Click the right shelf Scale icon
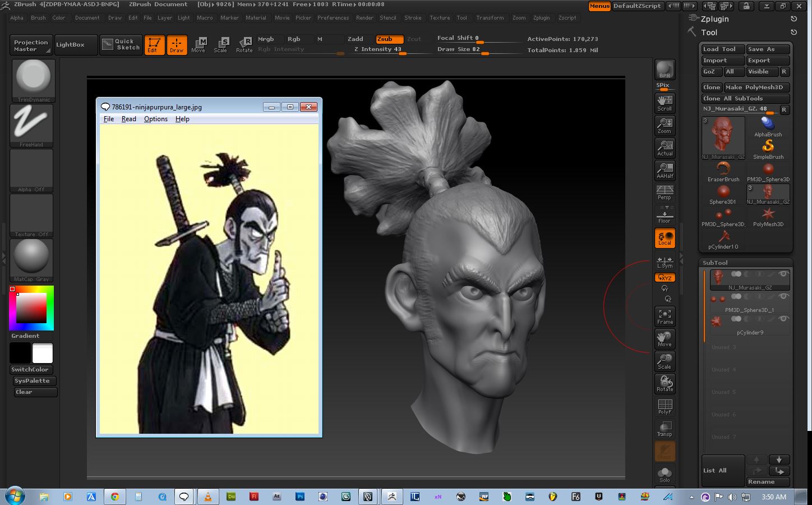This screenshot has width=812, height=505. 665,361
